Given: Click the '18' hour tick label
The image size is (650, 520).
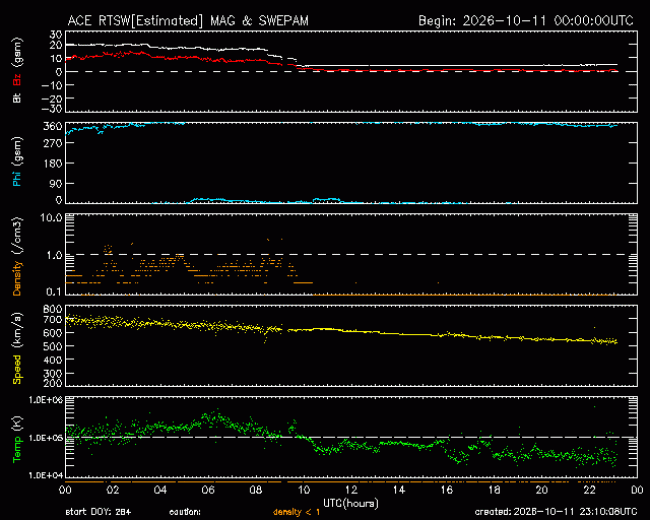Looking at the screenshot, I should pyautogui.click(x=494, y=490).
